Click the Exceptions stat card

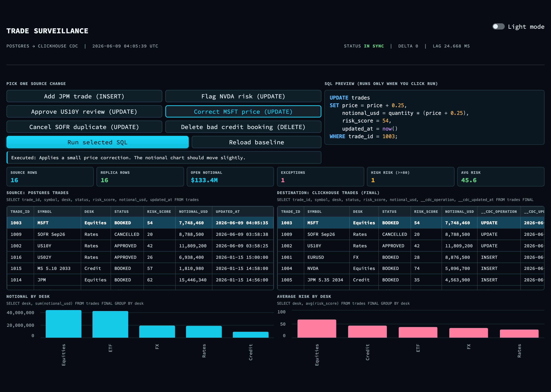(x=320, y=177)
